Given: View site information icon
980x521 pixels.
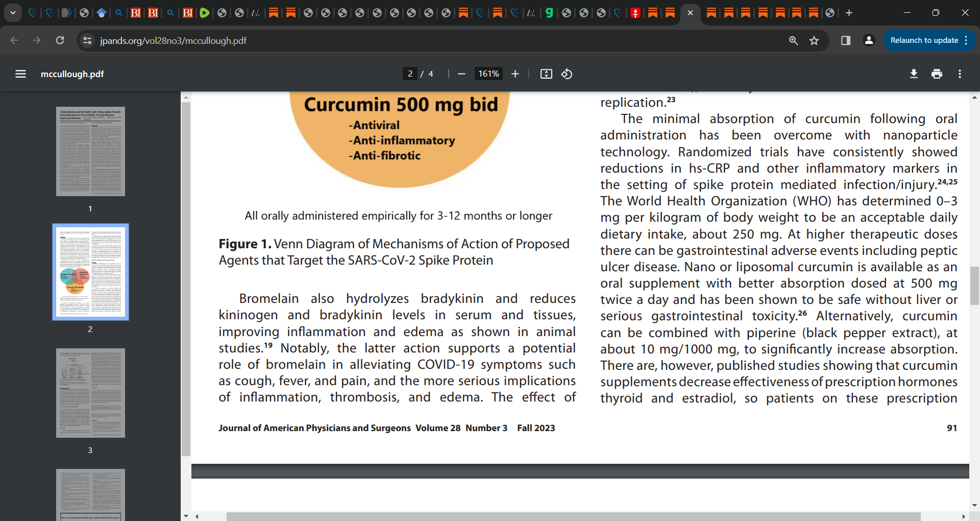Looking at the screenshot, I should pyautogui.click(x=87, y=40).
